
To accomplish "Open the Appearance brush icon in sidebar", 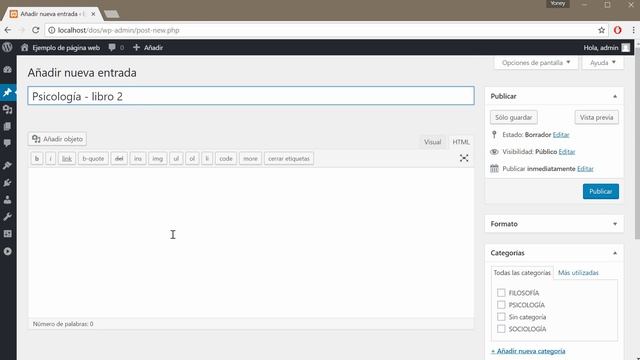I will (x=7, y=165).
